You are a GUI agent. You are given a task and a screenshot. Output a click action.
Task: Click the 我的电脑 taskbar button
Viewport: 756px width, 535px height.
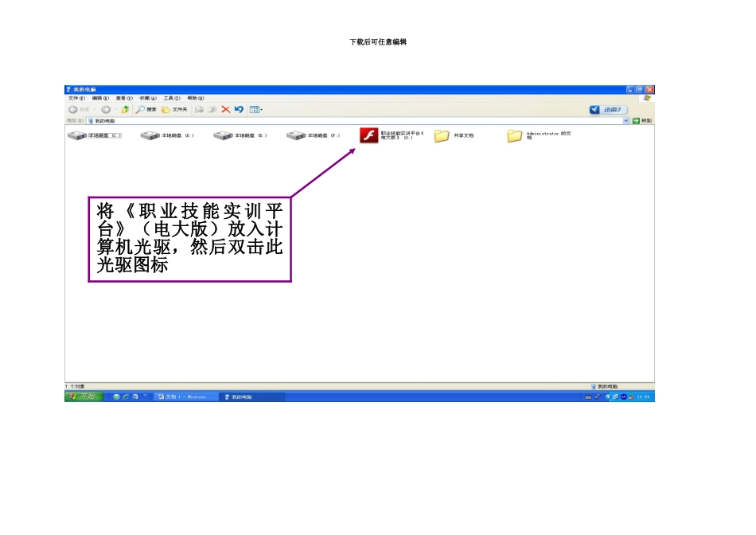pos(252,396)
